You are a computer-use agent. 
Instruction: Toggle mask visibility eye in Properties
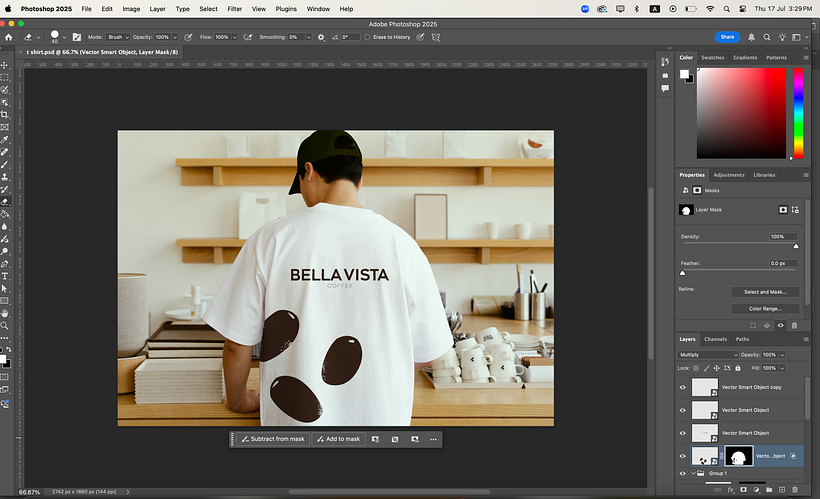coord(780,325)
